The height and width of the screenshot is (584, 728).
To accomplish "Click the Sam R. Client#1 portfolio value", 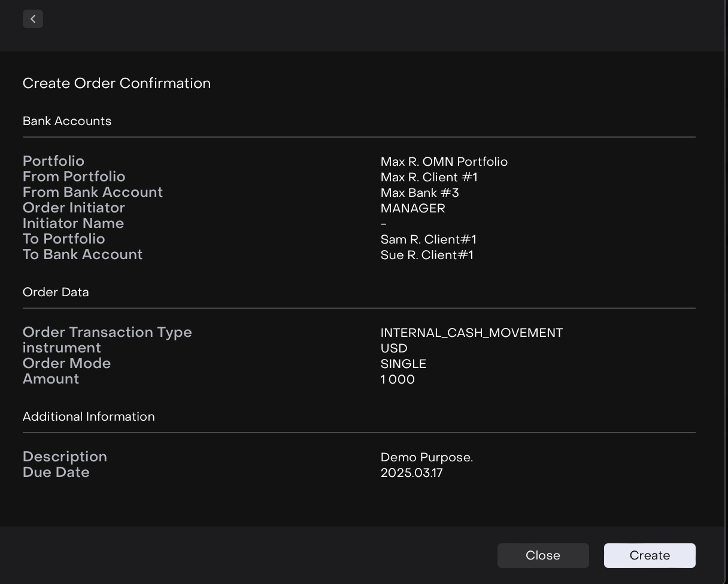I will [x=428, y=239].
